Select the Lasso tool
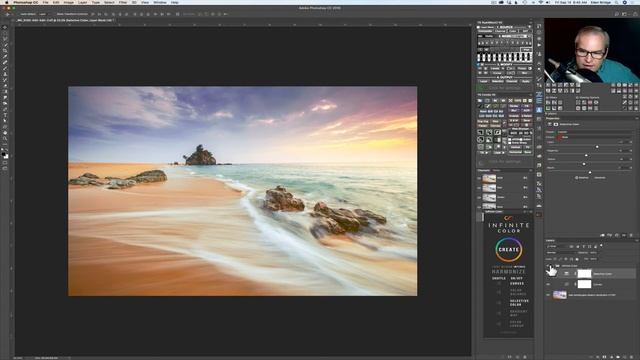Image resolution: width=640 pixels, height=360 pixels. (x=5, y=39)
